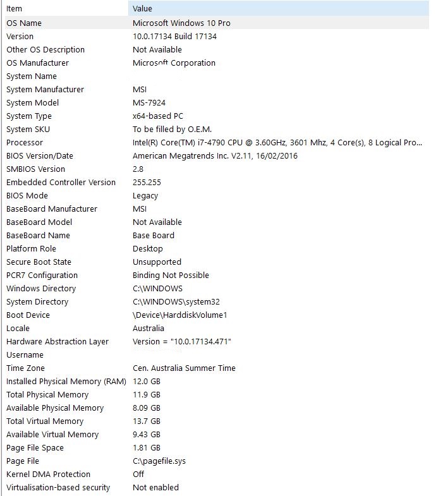Click the Item column header
This screenshot has height=496, width=448.
coord(67,9)
